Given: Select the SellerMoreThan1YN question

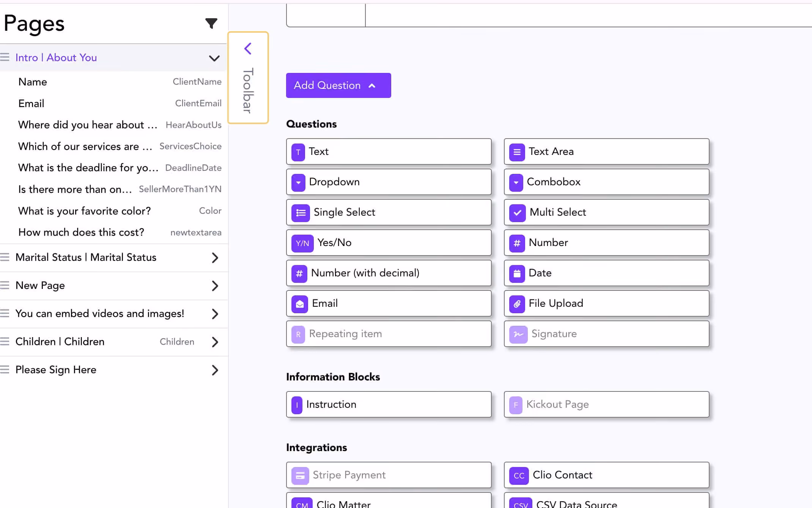Looking at the screenshot, I should click(120, 189).
